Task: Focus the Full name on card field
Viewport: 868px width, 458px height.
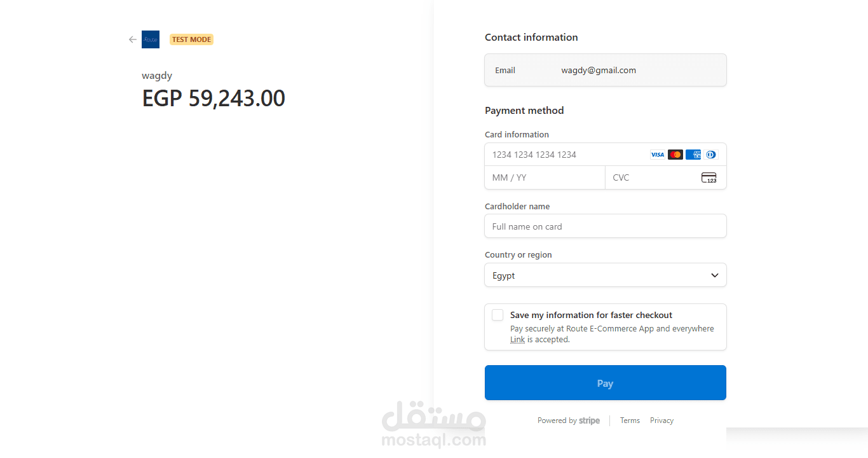Action: 605,226
